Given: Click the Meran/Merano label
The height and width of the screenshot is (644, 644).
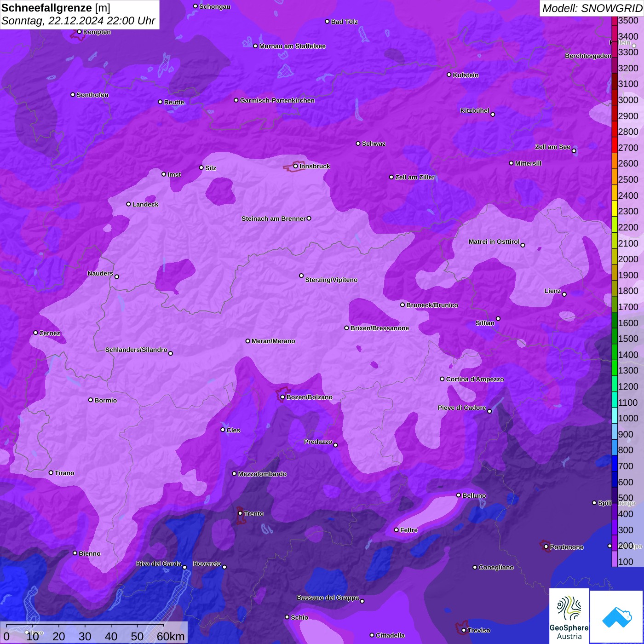Looking at the screenshot, I should click(x=273, y=341).
